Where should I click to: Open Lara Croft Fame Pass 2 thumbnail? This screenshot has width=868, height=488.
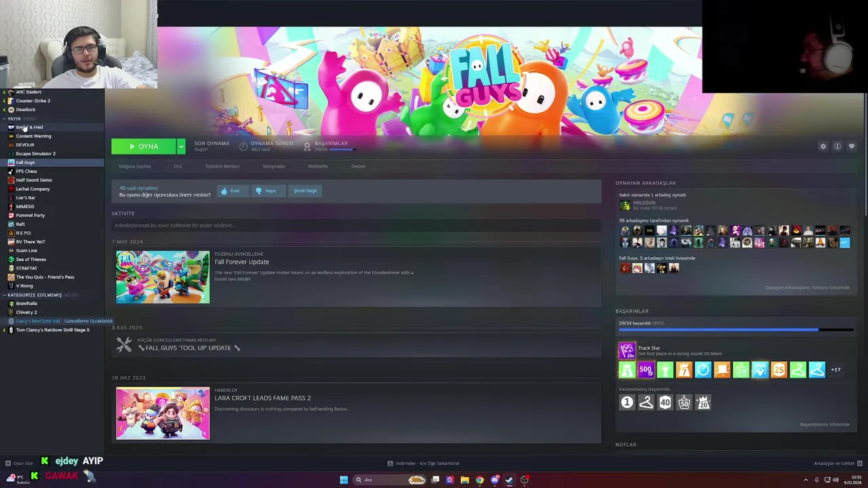click(x=163, y=413)
